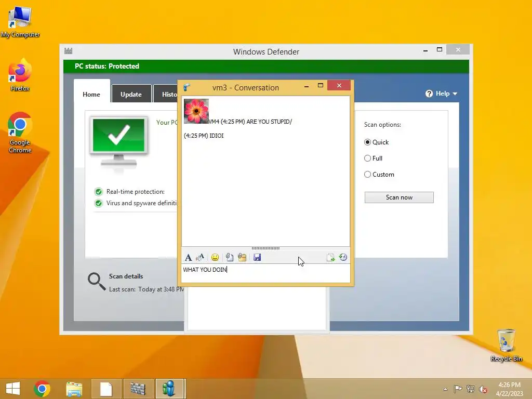Select the Full scan option
Screen dimensions: 532x399
(x=367, y=158)
